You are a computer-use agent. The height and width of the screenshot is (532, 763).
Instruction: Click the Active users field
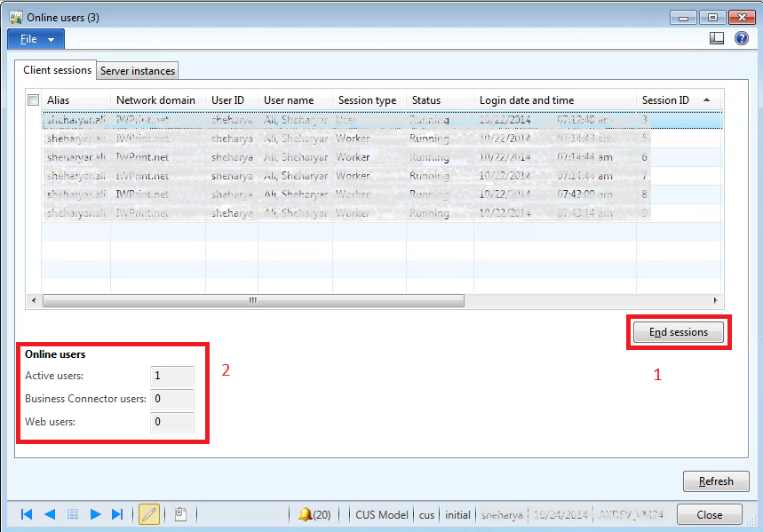(x=172, y=376)
